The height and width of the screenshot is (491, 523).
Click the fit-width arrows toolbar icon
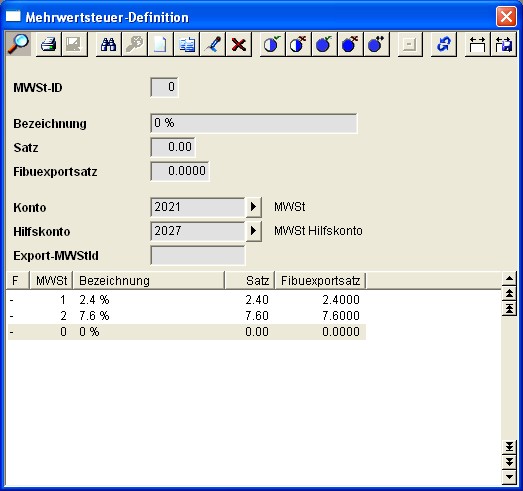click(477, 44)
